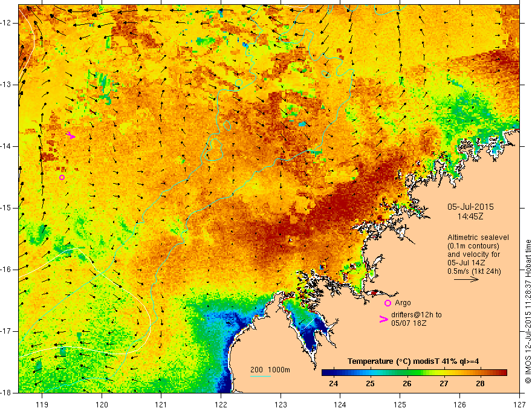The width and height of the screenshot is (532, 411).
Task: Click the longitude axis label 122
Action: [x=221, y=404]
